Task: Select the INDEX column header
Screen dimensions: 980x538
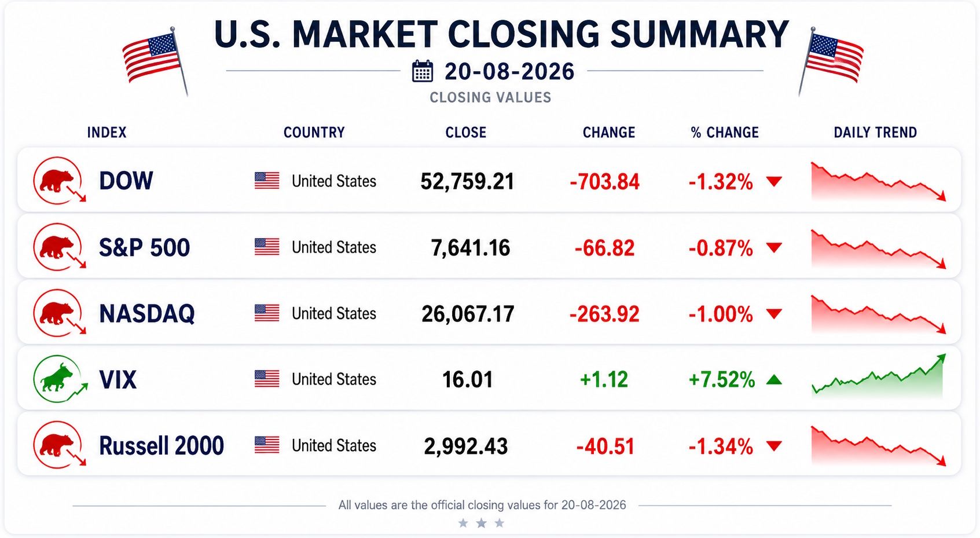Action: pyautogui.click(x=107, y=133)
